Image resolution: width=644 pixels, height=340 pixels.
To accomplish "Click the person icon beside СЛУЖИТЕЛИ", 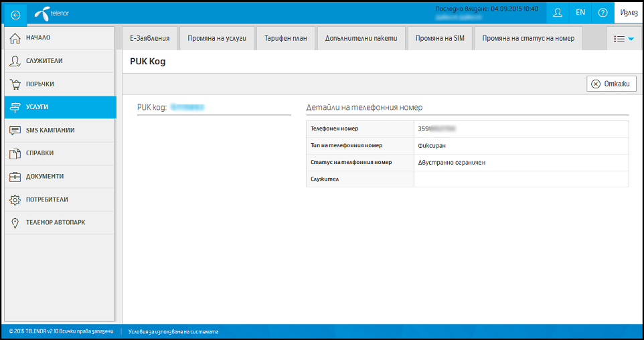I will (15, 61).
